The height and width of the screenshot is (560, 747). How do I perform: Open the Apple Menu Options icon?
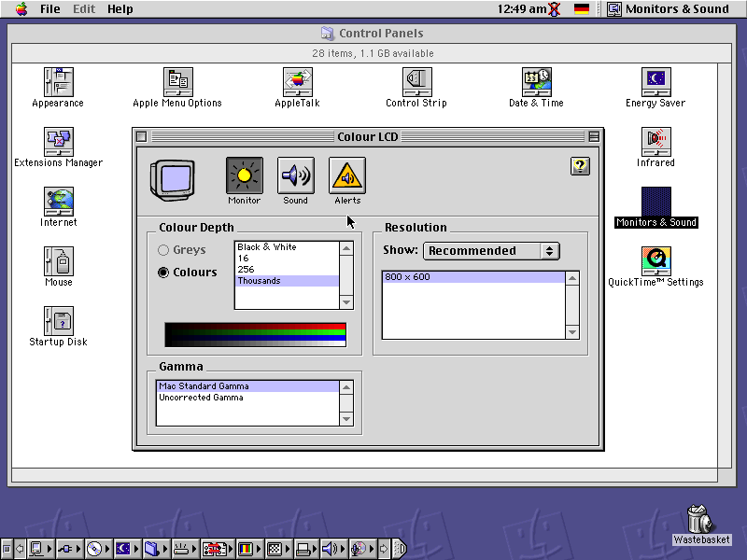(177, 82)
